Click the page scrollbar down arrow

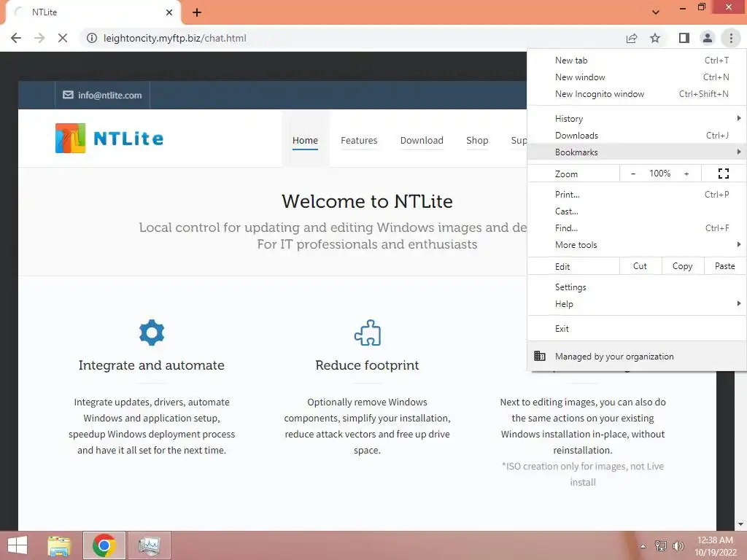(740, 524)
